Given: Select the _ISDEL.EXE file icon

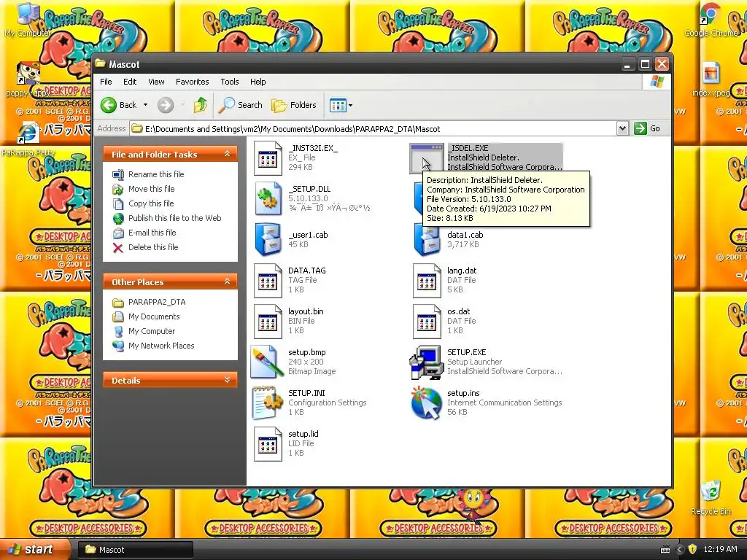Looking at the screenshot, I should pos(426,157).
